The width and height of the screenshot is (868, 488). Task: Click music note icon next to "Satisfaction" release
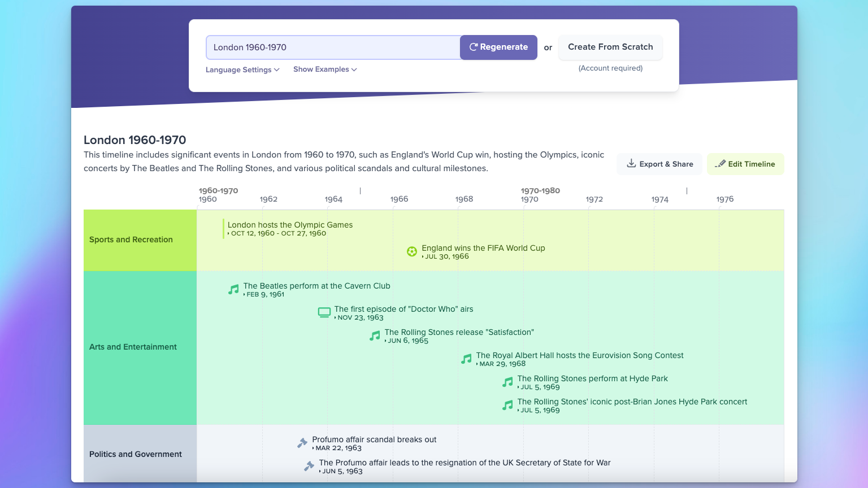(375, 336)
